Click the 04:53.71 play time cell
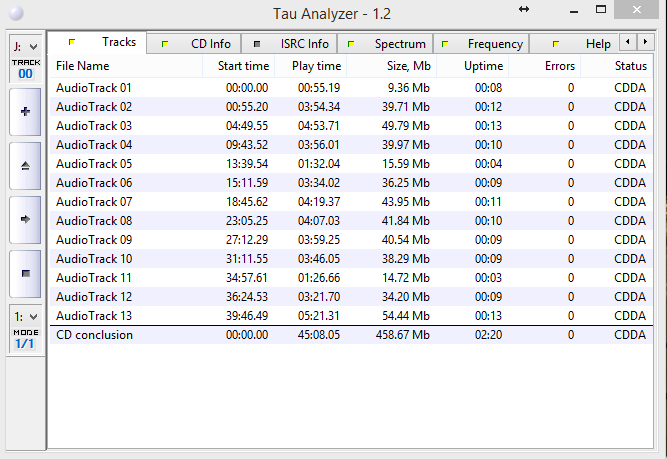Viewport: 667px width, 459px height. tap(319, 126)
